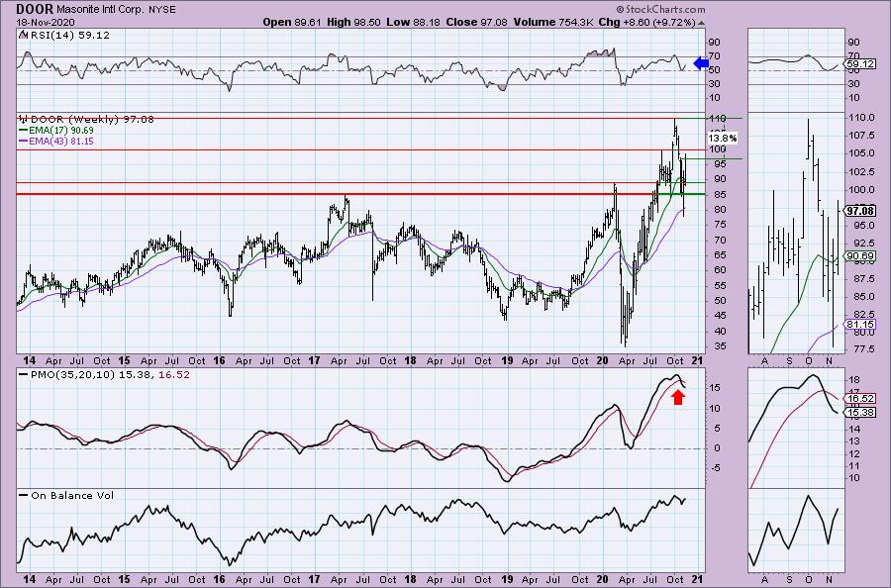Click the price bar icon before DOOR (Weekly)

[x=24, y=119]
